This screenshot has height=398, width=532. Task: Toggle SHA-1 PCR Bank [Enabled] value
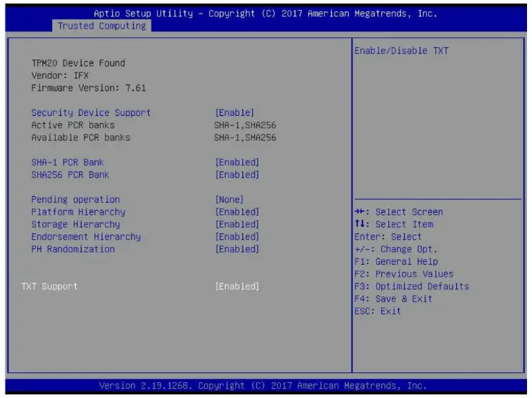click(x=237, y=162)
